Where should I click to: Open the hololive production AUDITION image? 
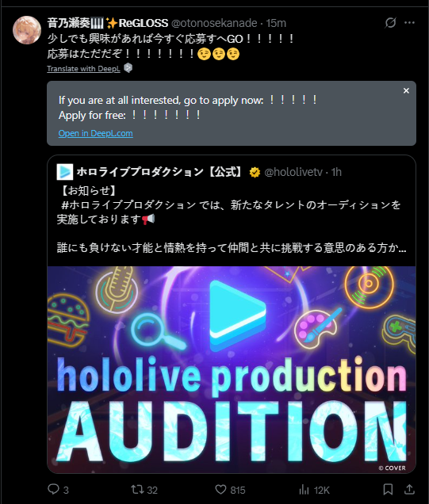(x=232, y=369)
